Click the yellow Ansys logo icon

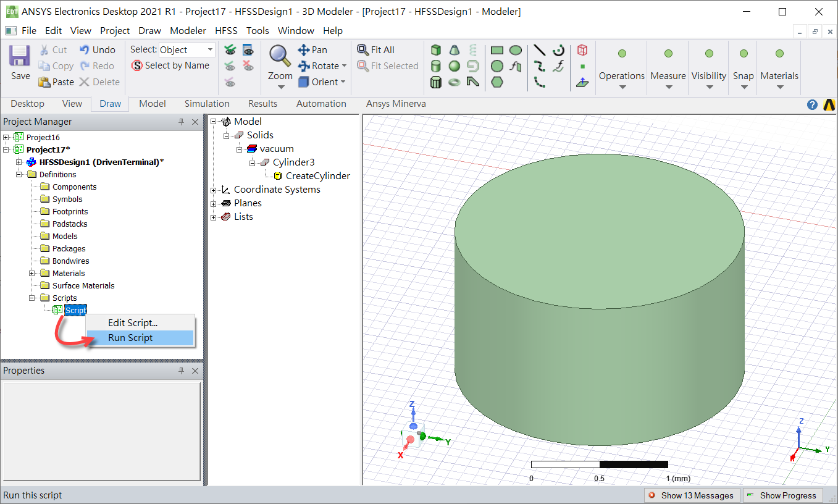(x=829, y=104)
